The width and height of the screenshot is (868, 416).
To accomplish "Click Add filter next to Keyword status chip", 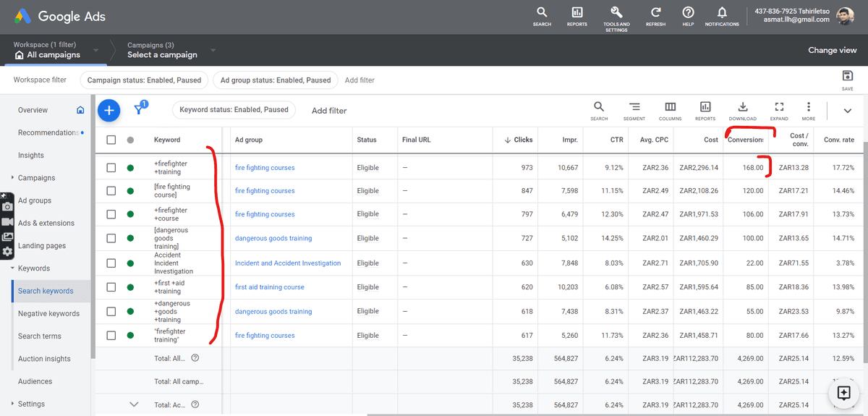I will tap(329, 111).
